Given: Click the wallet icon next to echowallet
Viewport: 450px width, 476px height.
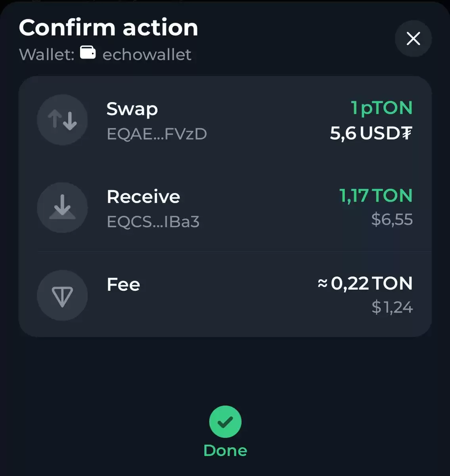Looking at the screenshot, I should [x=88, y=52].
